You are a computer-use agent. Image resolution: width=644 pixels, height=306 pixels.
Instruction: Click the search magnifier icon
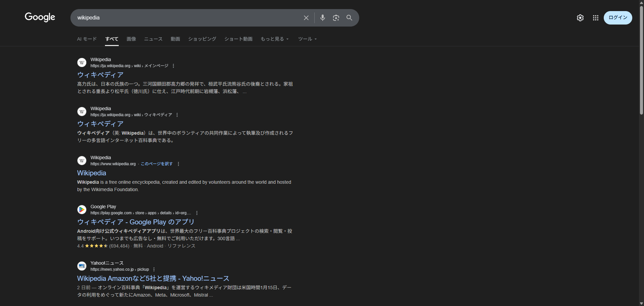pos(349,18)
